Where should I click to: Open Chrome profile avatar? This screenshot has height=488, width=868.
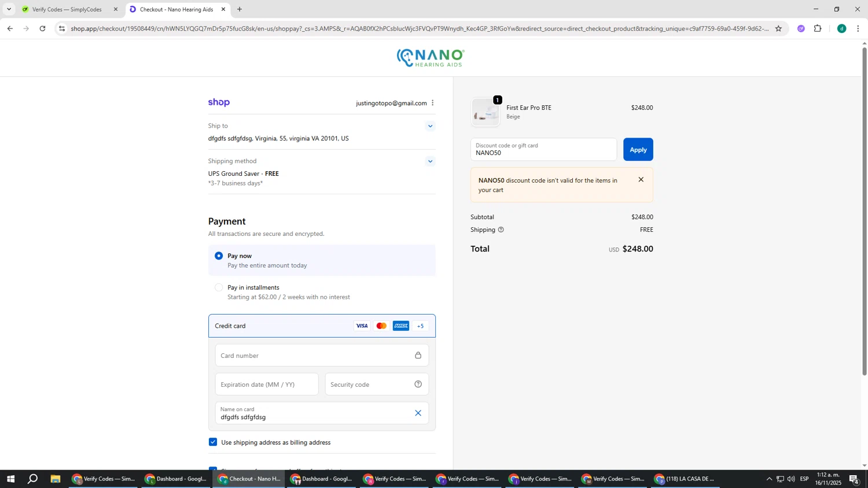(x=841, y=28)
